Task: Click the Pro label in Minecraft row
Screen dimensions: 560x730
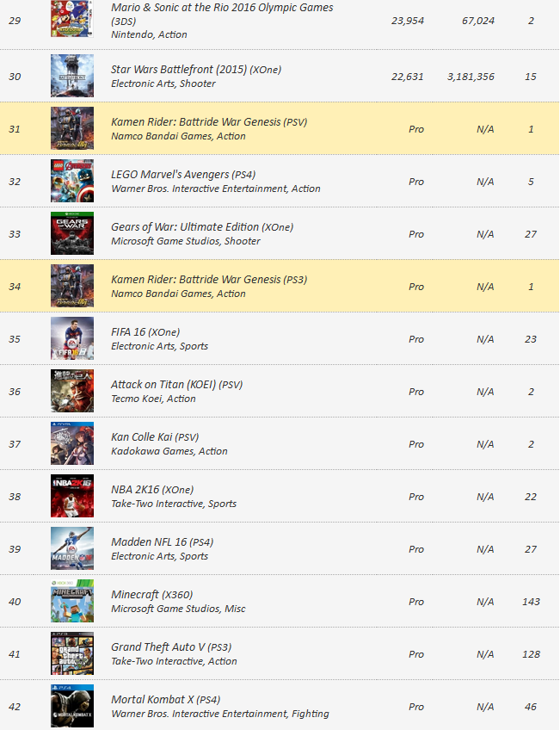Action: click(416, 602)
